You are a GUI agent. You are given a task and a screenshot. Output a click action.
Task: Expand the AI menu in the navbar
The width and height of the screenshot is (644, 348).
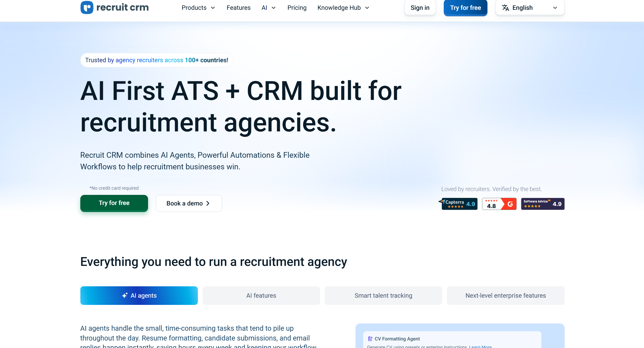coord(269,8)
